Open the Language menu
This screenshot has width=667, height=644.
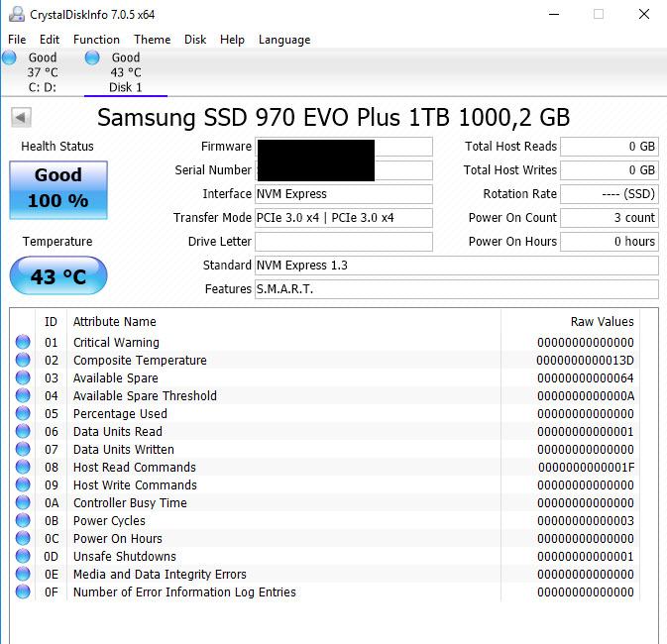(x=284, y=40)
